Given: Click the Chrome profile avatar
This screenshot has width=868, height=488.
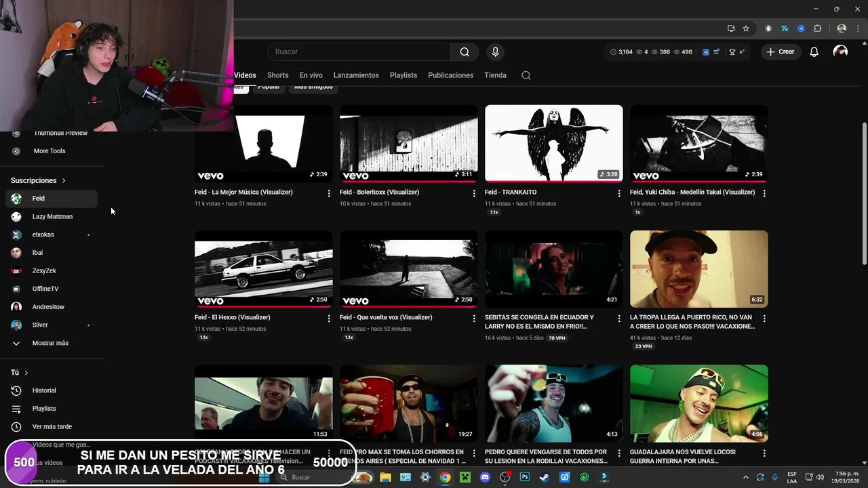Looking at the screenshot, I should (842, 28).
